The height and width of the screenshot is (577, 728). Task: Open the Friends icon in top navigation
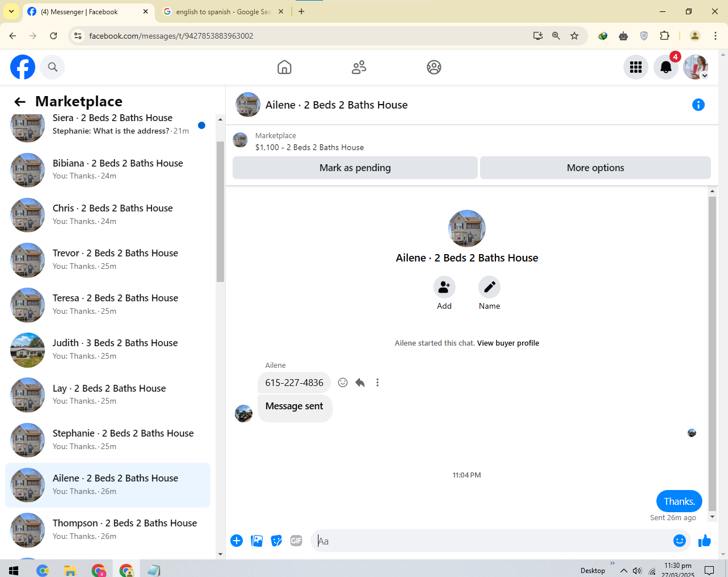(359, 67)
